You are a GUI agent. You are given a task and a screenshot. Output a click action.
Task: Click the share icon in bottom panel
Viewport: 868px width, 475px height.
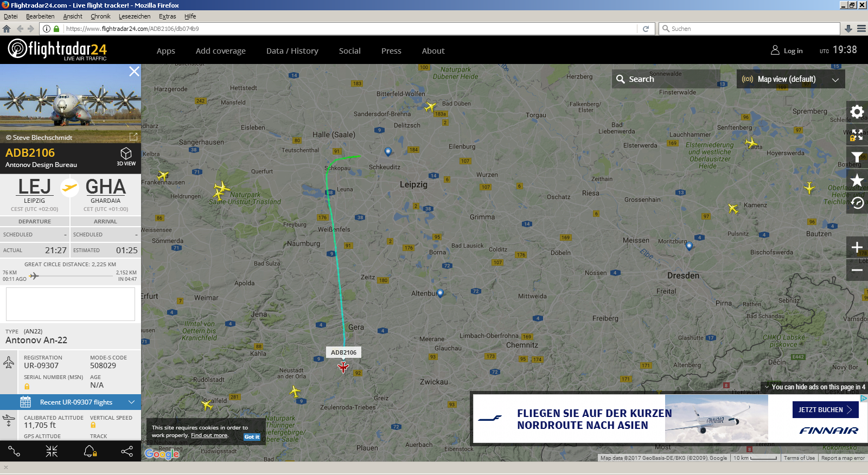coord(127,451)
